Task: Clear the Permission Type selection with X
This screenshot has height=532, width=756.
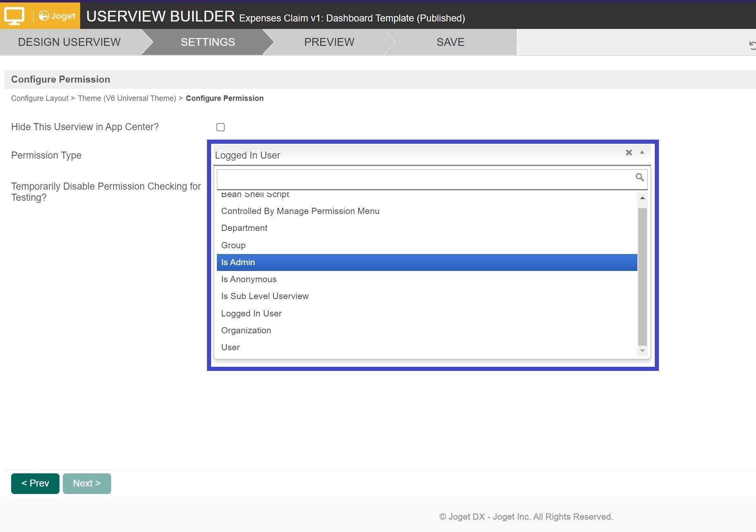Action: (x=629, y=153)
